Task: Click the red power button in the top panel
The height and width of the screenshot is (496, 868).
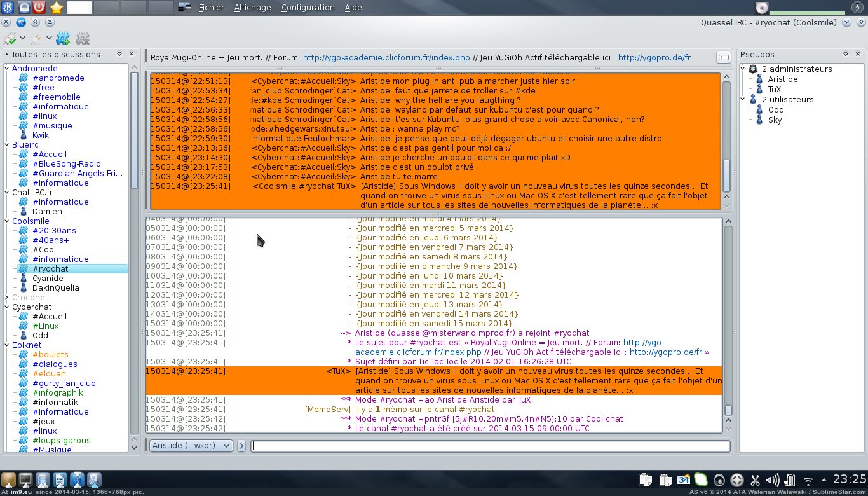Action: point(39,8)
